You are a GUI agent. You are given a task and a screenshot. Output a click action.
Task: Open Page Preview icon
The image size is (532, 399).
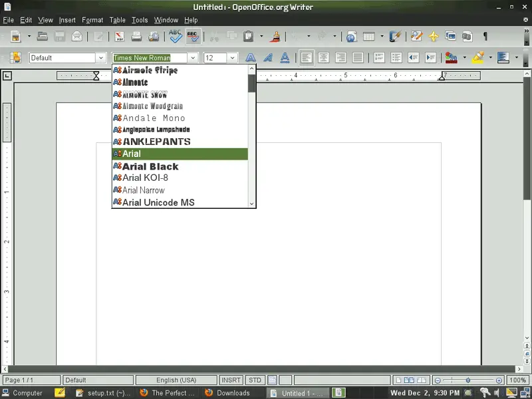154,37
